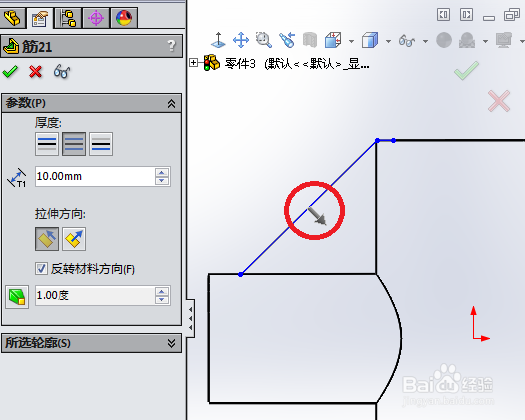525x420 pixels.
Task: Increase draft angle with up arrow
Action: 162,291
